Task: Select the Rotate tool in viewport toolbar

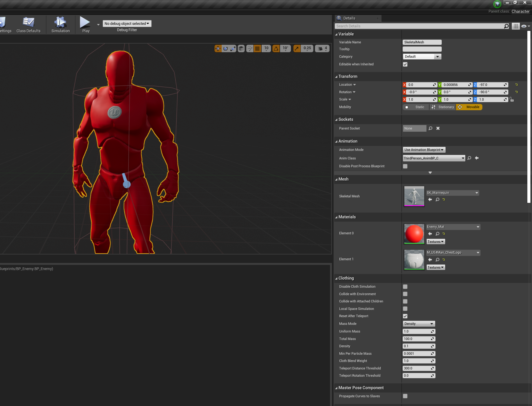Action: (225, 48)
